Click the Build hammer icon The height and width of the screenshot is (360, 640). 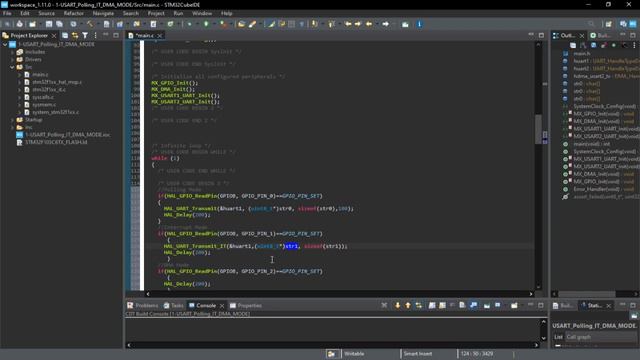tap(90, 24)
